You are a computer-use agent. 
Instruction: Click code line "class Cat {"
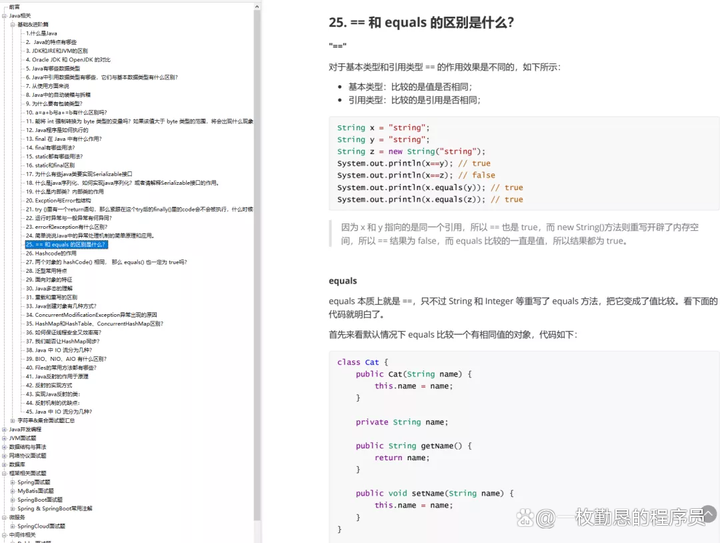(x=362, y=362)
